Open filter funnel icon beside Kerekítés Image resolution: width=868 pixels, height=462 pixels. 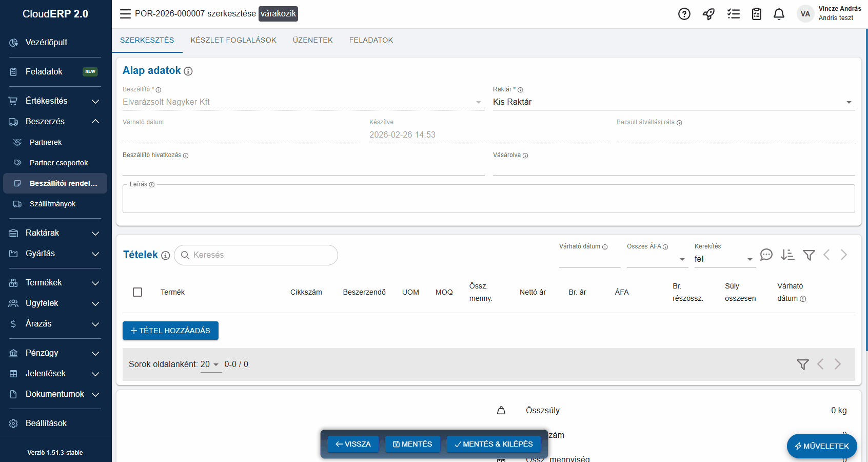click(809, 255)
